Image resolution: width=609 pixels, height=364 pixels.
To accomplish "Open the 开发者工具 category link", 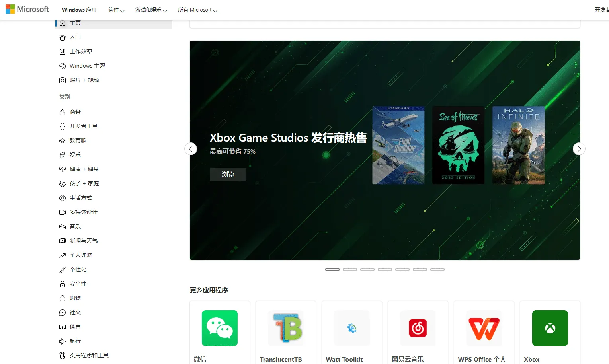I will tap(114, 127).
